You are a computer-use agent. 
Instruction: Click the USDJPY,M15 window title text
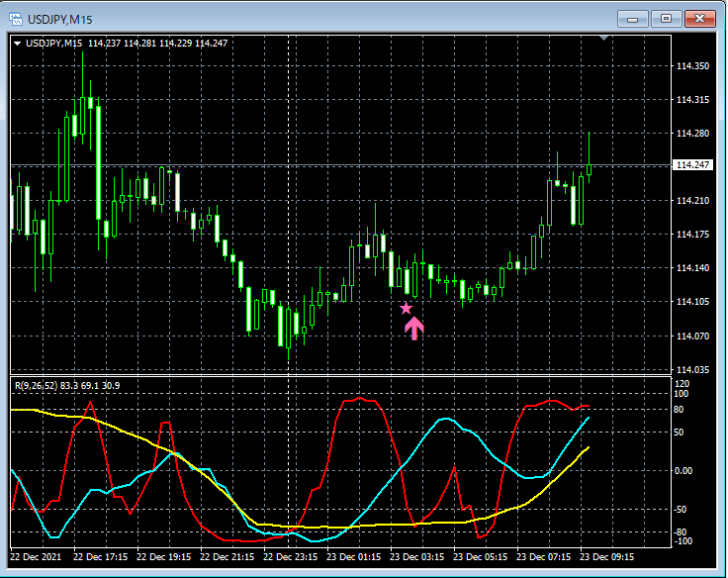[x=60, y=20]
